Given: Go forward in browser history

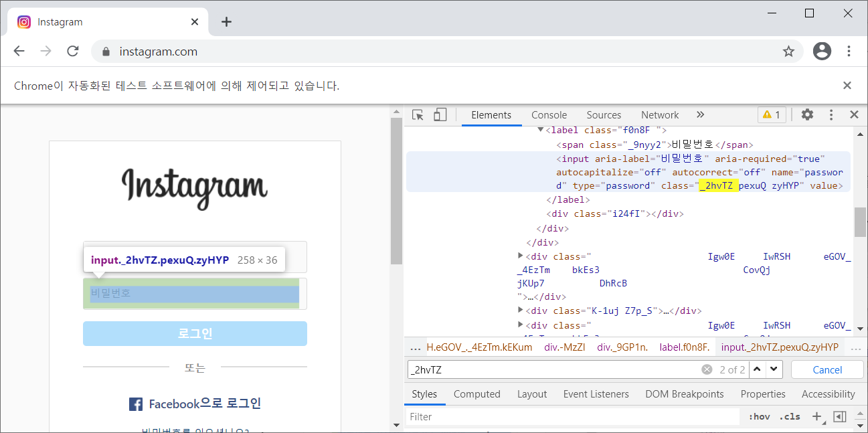Looking at the screenshot, I should point(46,52).
